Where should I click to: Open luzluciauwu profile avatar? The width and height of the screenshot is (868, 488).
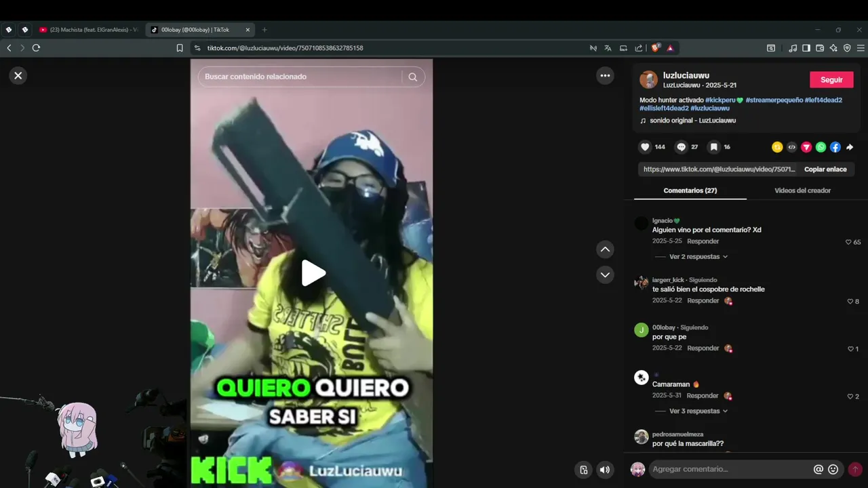pos(648,80)
